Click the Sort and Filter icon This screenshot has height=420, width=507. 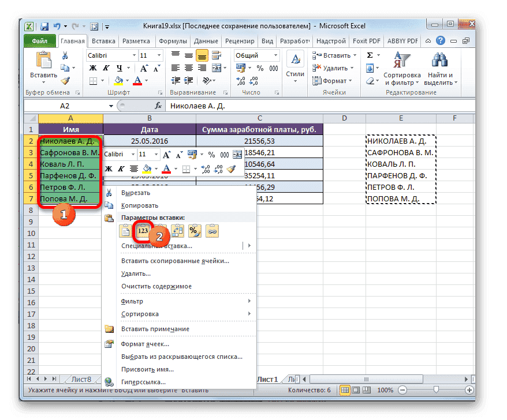pos(402,61)
